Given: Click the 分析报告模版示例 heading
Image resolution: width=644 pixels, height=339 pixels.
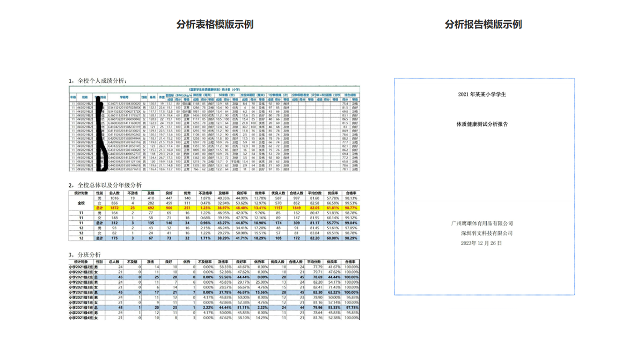Looking at the screenshot, I should coord(483,24).
